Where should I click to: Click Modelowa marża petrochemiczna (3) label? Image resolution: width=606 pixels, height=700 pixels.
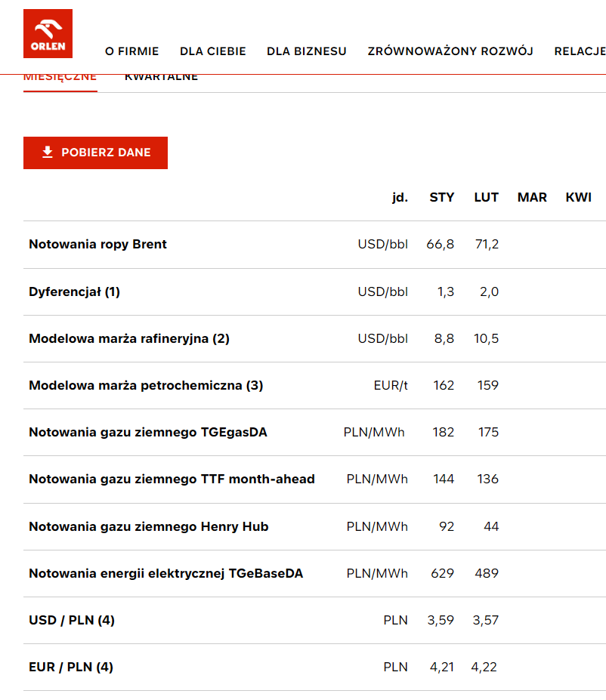[146, 385]
